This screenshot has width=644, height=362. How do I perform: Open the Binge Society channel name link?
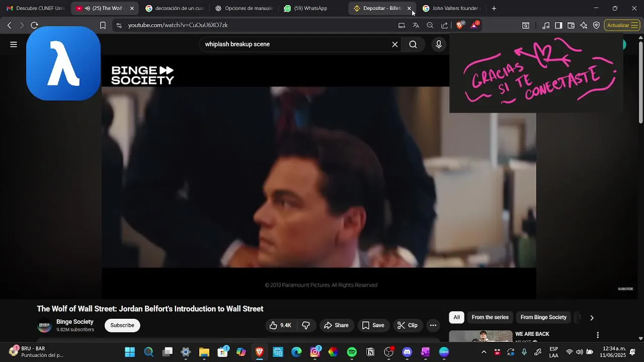click(75, 322)
